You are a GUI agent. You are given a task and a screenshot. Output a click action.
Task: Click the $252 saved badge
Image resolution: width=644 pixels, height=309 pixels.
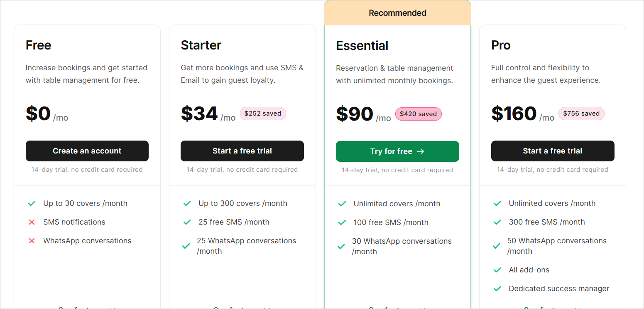[x=263, y=114]
